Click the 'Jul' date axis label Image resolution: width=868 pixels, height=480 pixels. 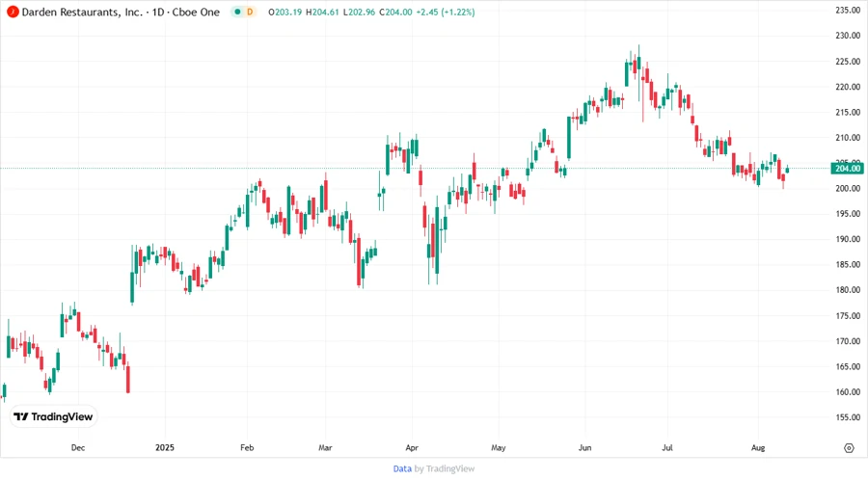(667, 447)
